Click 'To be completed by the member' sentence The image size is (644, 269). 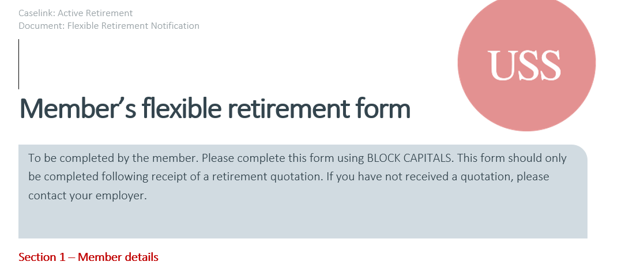point(114,158)
